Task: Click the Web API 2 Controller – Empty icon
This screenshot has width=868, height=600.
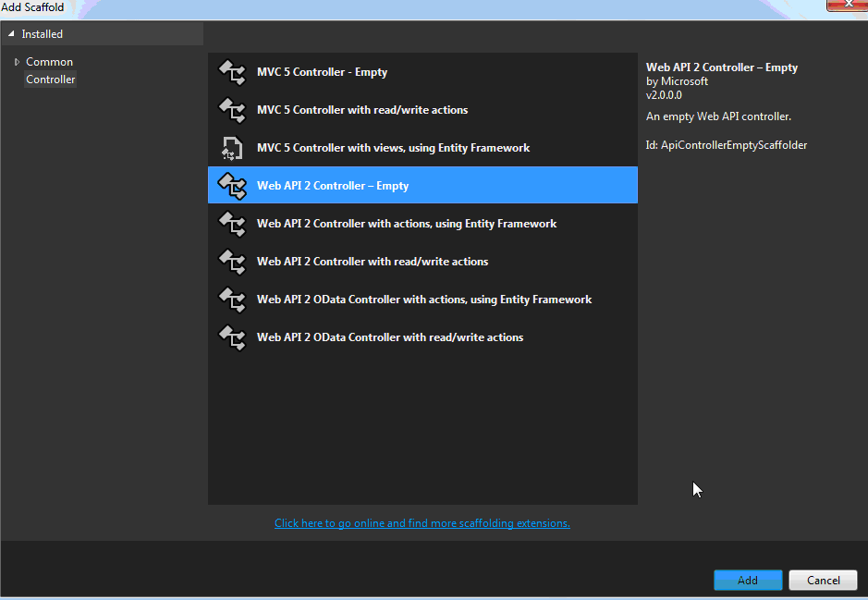Action: [x=232, y=186]
